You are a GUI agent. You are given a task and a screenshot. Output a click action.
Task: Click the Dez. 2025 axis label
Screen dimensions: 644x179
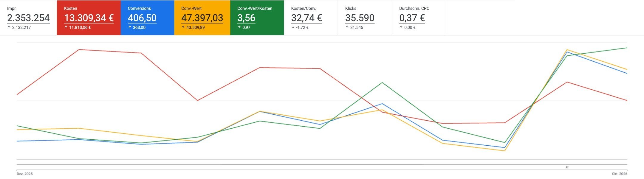tap(24, 174)
